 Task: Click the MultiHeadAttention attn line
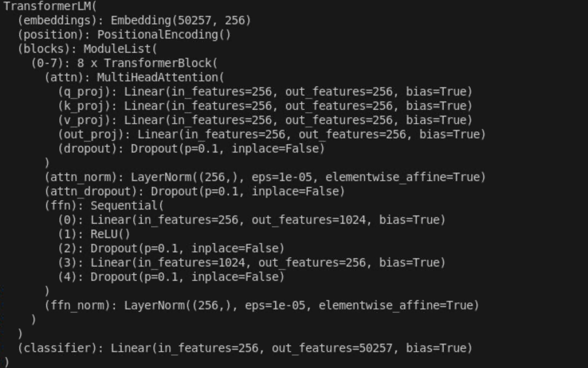[134, 78]
